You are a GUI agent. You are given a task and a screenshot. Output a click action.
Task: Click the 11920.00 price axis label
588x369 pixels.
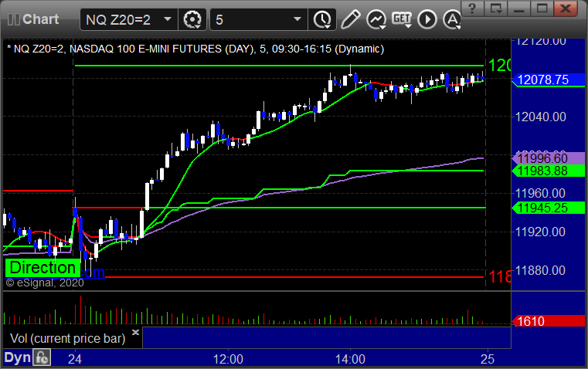540,232
